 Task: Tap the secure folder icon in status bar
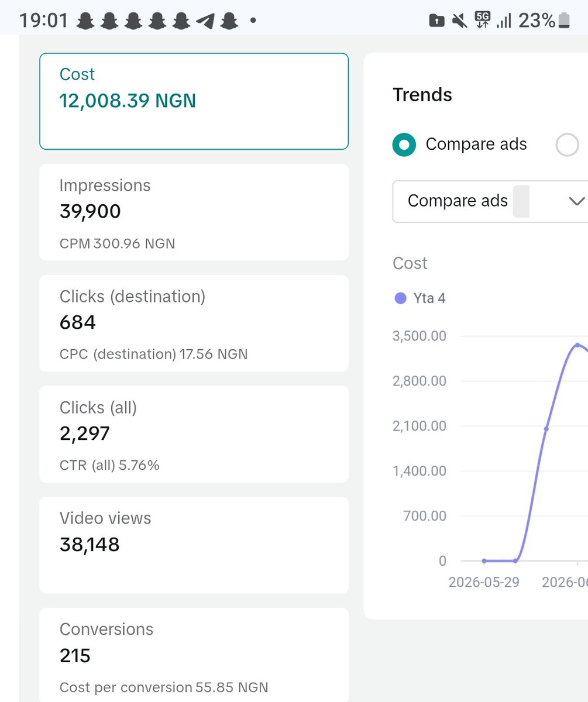[436, 22]
